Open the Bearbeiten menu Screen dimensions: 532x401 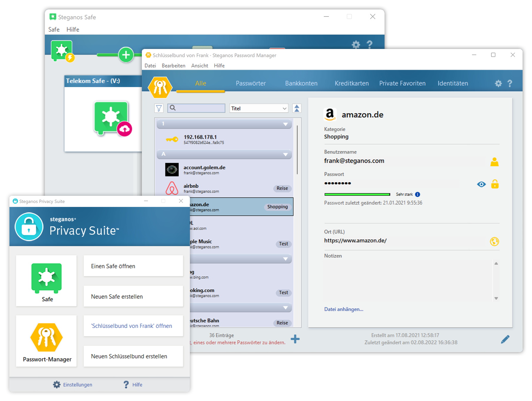coord(173,66)
